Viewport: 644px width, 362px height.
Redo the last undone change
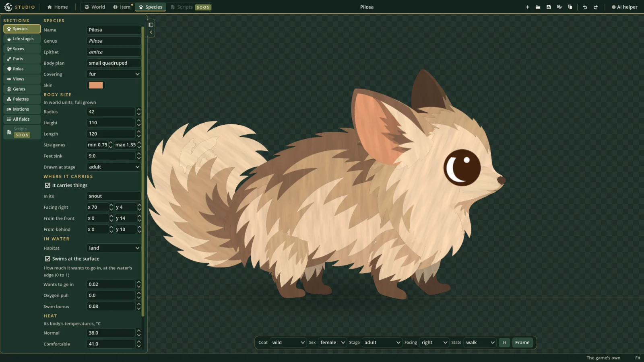[596, 7]
